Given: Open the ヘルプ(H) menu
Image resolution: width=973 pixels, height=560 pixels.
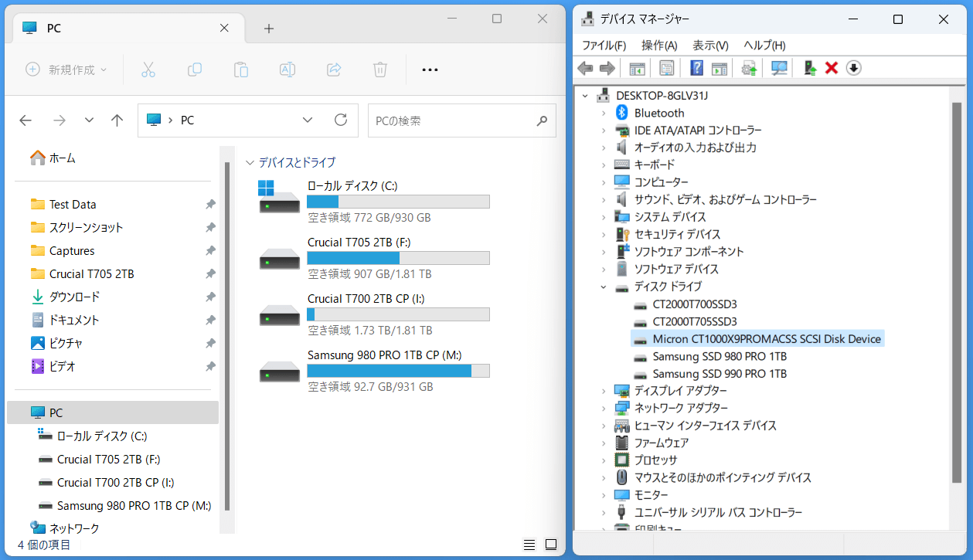Looking at the screenshot, I should coord(764,46).
